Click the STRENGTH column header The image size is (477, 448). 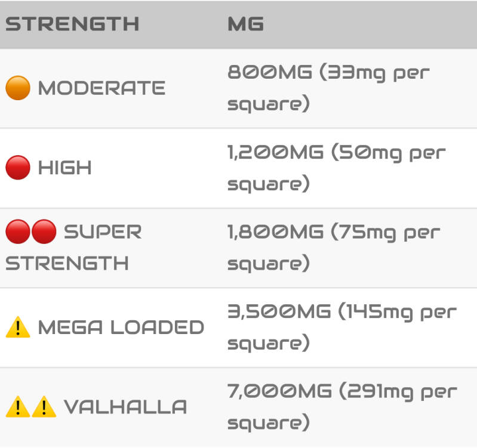72,24
